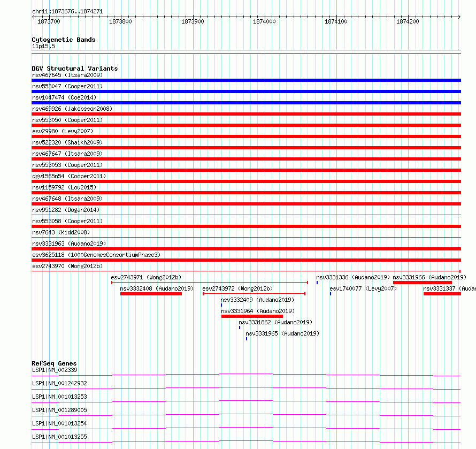Select the nsv467648 (Itsara2009) label

[67, 199]
